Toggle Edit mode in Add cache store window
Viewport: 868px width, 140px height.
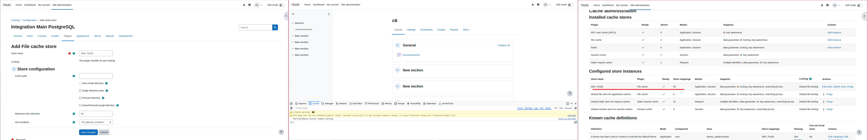(x=282, y=5)
